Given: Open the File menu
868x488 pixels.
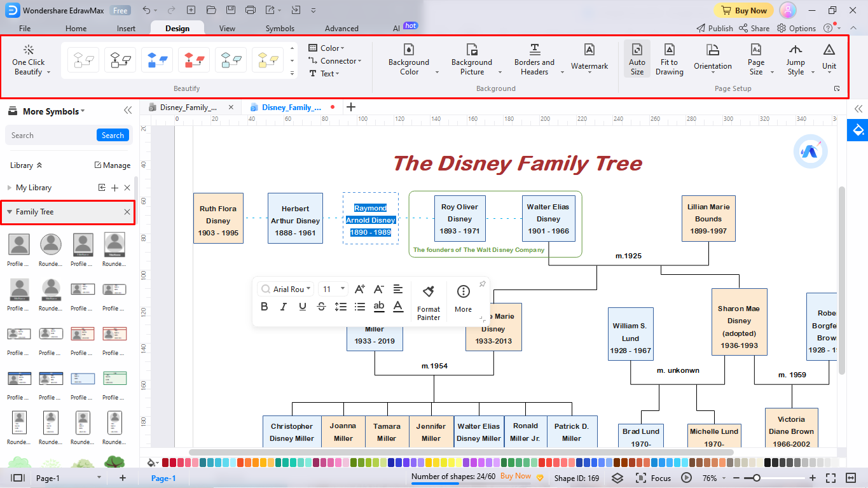Looking at the screenshot, I should click(x=25, y=28).
